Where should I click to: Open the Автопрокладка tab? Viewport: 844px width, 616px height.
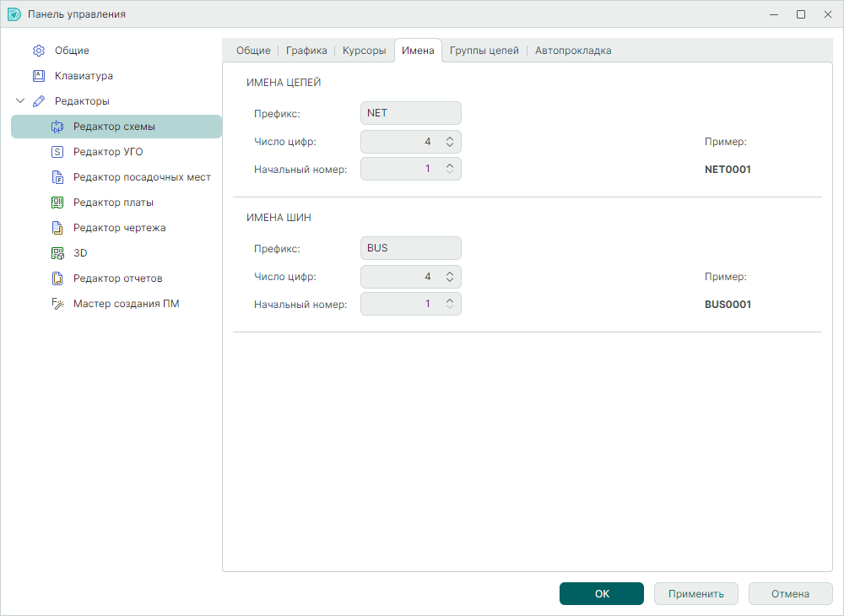[x=573, y=51]
